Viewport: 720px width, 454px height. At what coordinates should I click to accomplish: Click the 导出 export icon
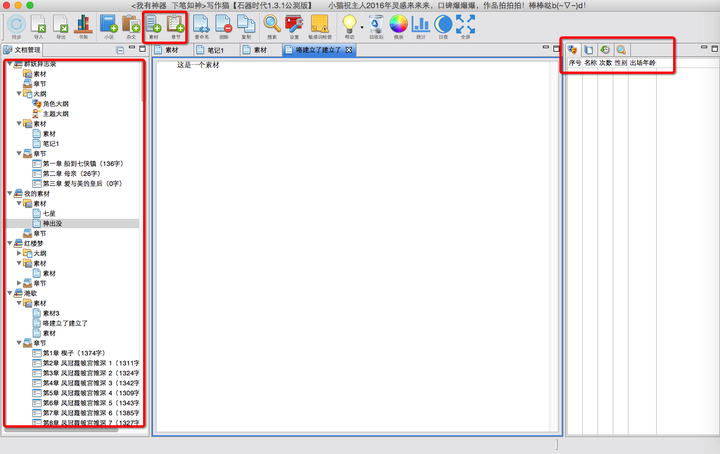(x=61, y=27)
